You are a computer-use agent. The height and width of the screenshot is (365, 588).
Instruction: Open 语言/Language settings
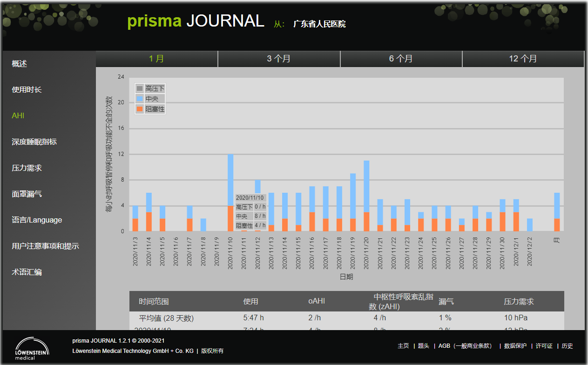pyautogui.click(x=37, y=220)
